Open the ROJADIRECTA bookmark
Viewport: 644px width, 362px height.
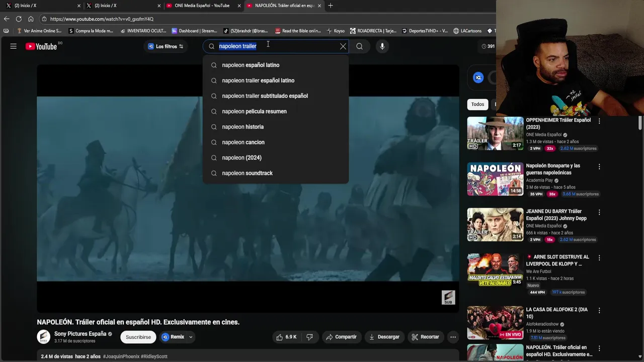pos(373,31)
